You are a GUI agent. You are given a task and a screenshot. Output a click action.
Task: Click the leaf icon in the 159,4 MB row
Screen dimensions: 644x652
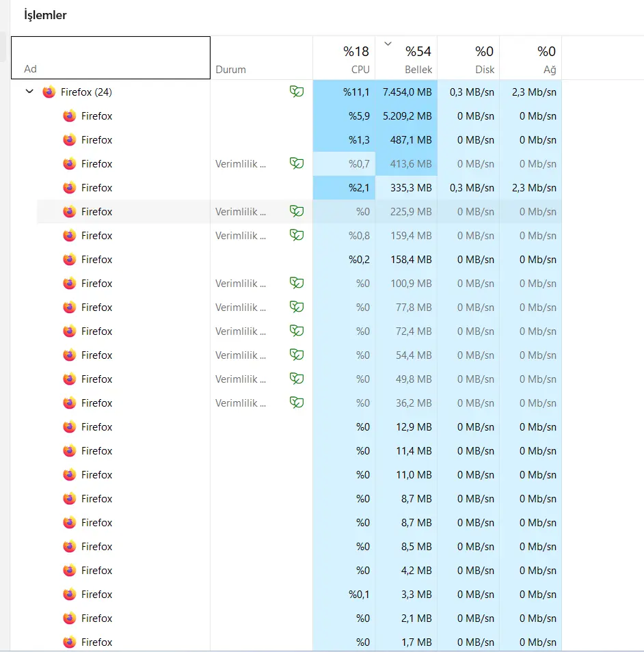[297, 235]
